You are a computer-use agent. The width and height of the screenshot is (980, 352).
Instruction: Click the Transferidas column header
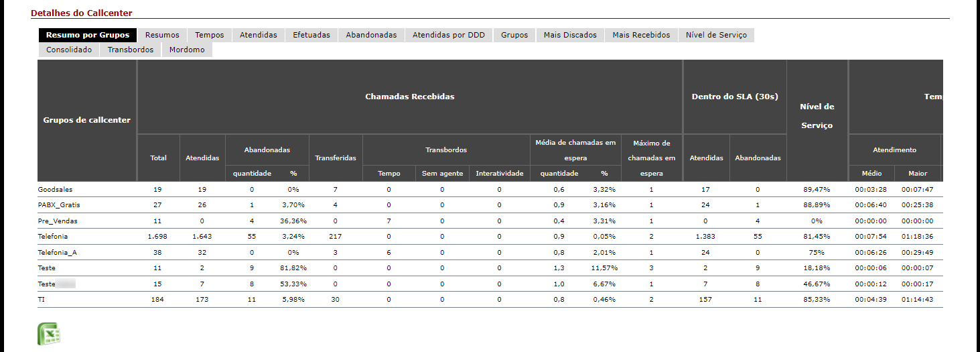coord(336,158)
